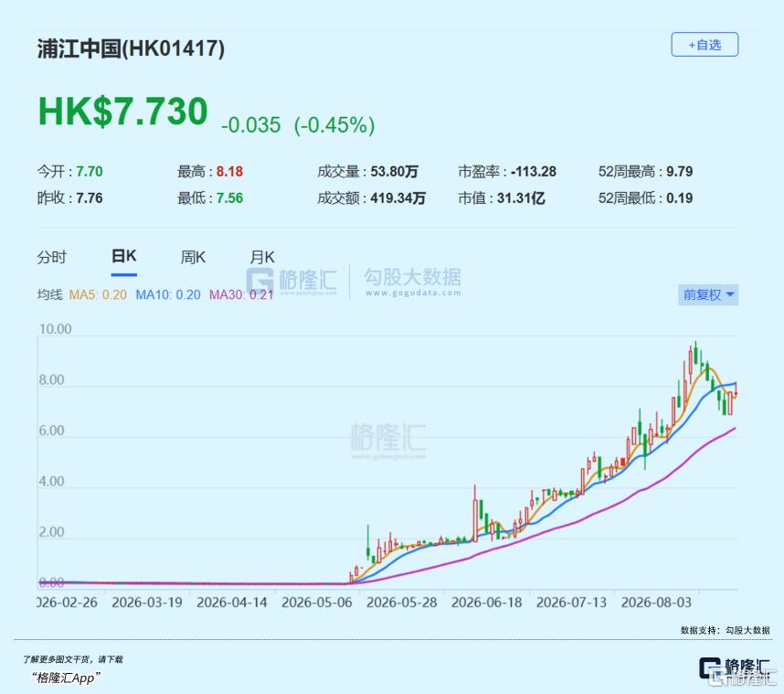
Task: Toggle the MA10 moving average label
Action: [168, 294]
